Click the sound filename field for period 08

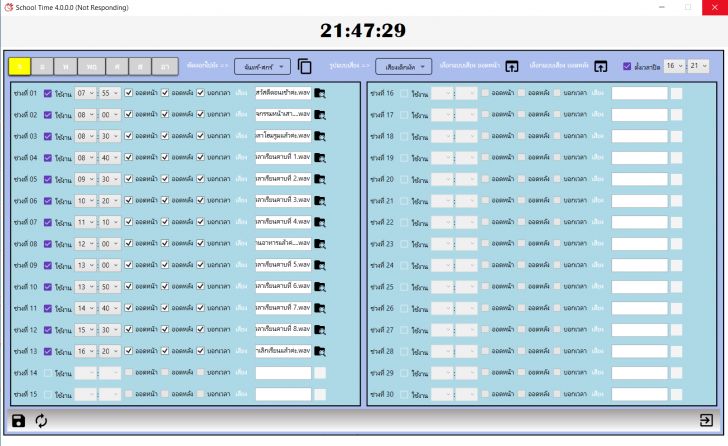[x=283, y=244]
